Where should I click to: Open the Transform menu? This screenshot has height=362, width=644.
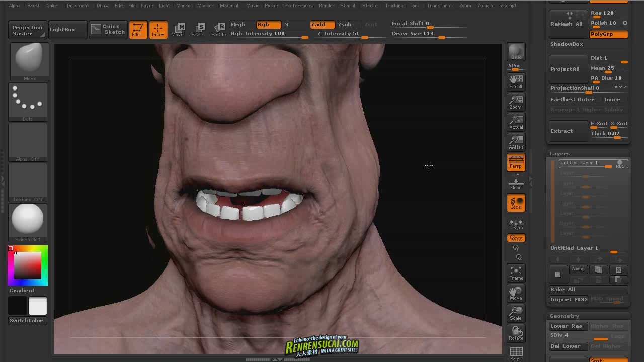pyautogui.click(x=439, y=6)
